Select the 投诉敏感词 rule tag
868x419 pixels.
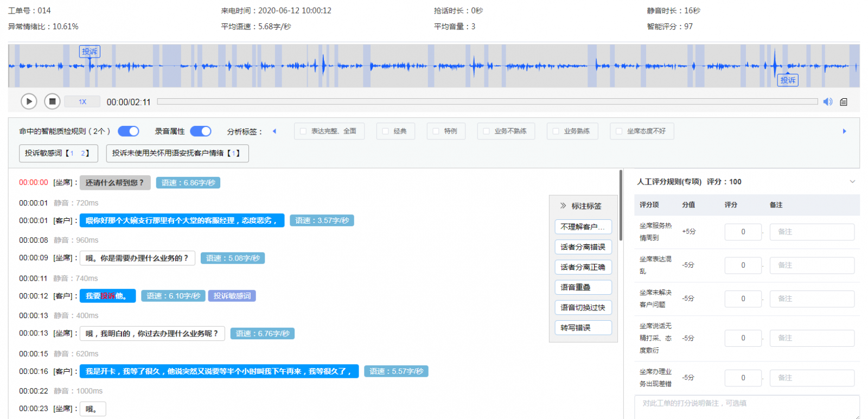(58, 154)
